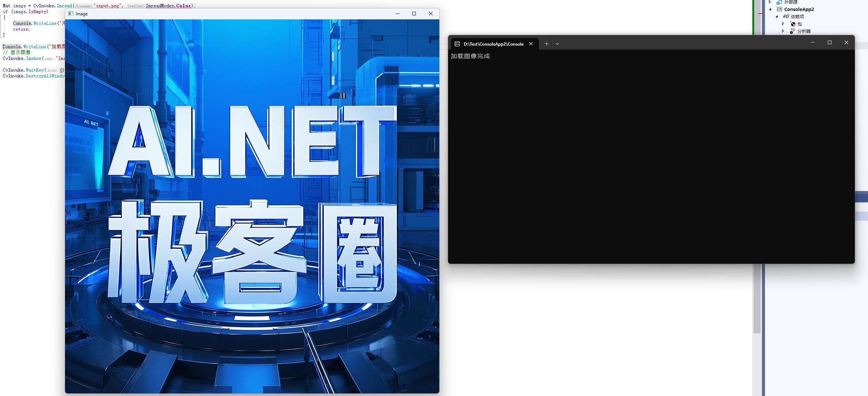Expand the 包 tree node
This screenshot has height=396, width=868.
point(783,23)
